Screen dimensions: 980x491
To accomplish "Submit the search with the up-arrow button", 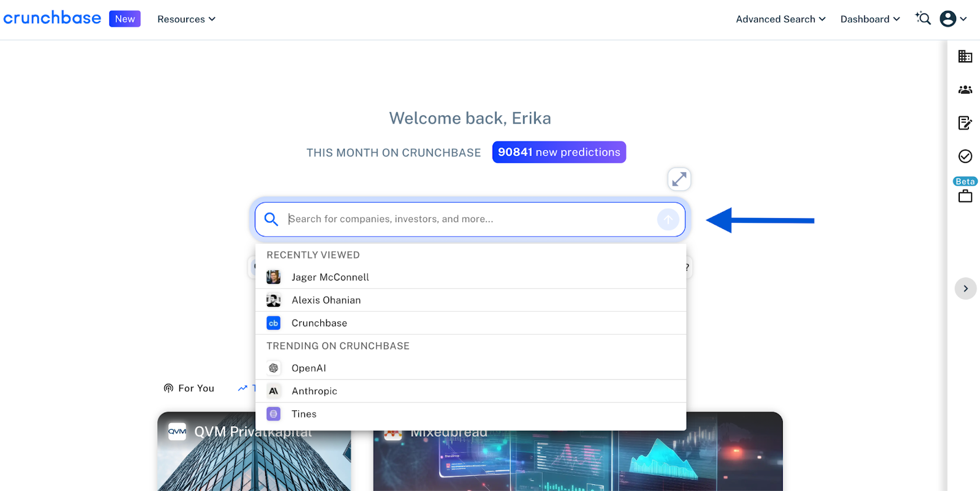I will tap(668, 219).
